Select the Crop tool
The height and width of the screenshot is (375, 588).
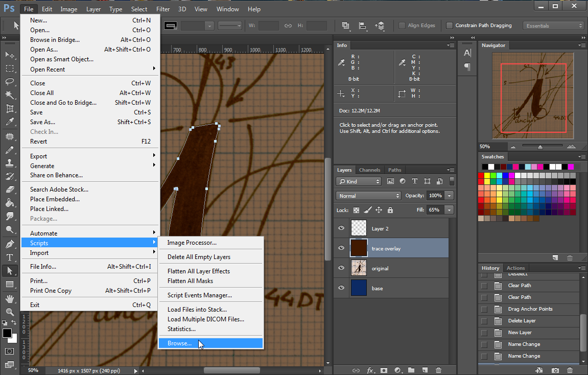(x=10, y=109)
